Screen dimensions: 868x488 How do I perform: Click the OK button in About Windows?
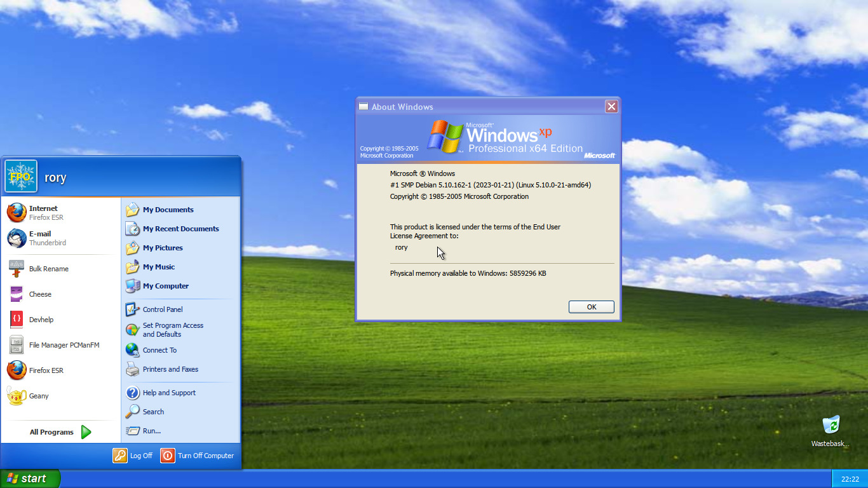pyautogui.click(x=592, y=307)
